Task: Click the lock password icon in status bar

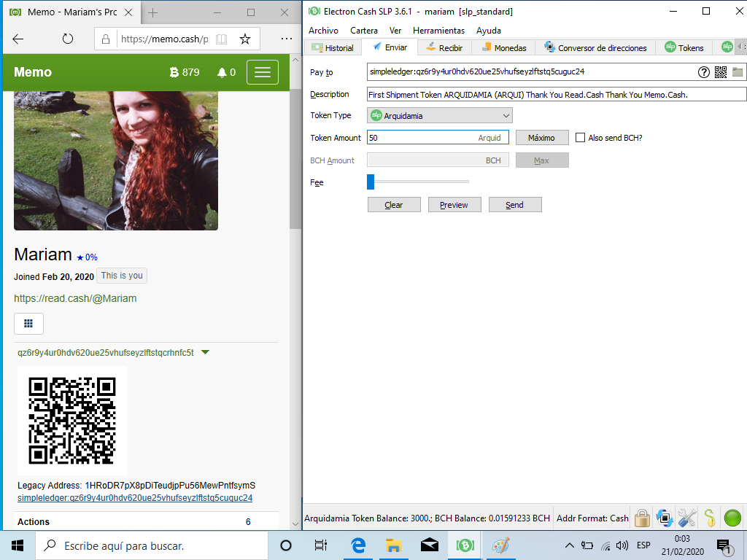Action: pyautogui.click(x=642, y=518)
